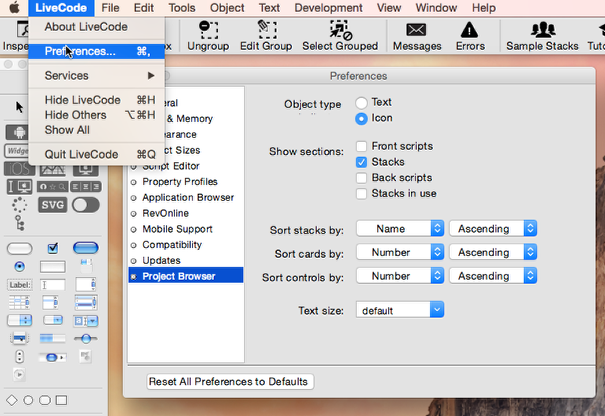Open the Errors toolbar icon
Viewport: 605px width, 416px height.
(470, 36)
